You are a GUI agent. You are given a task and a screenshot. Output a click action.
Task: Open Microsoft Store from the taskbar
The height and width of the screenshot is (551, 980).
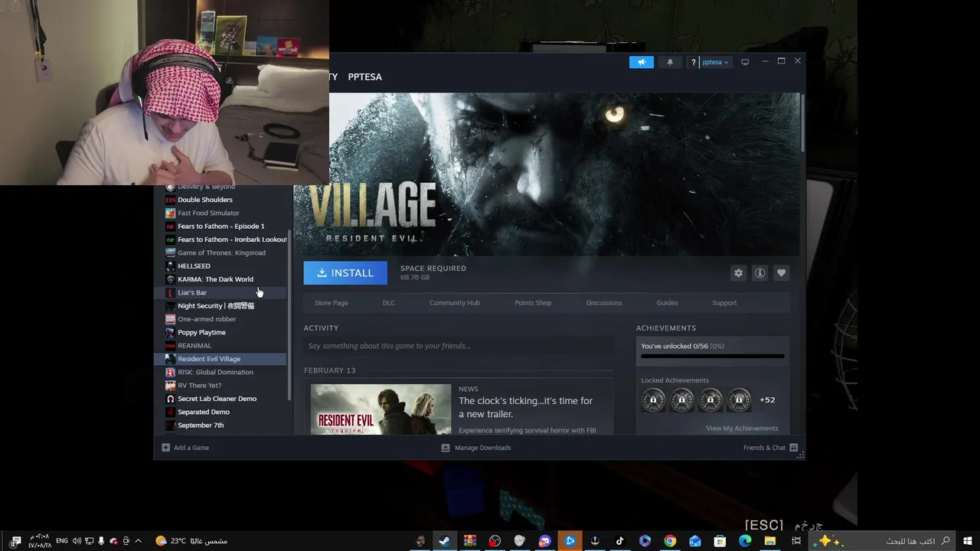point(720,541)
